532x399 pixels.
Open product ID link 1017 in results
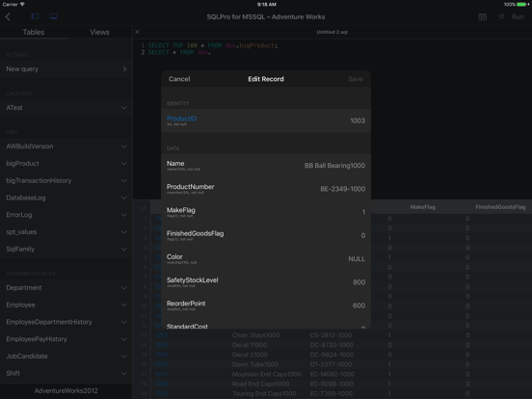point(161,374)
